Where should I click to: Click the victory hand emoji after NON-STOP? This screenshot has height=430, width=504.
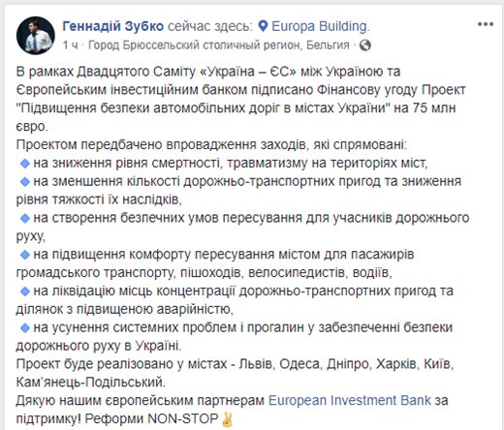coord(227,419)
